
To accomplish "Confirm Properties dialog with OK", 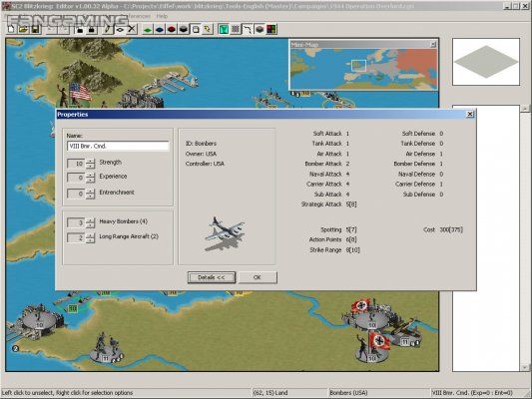I will pos(258,277).
